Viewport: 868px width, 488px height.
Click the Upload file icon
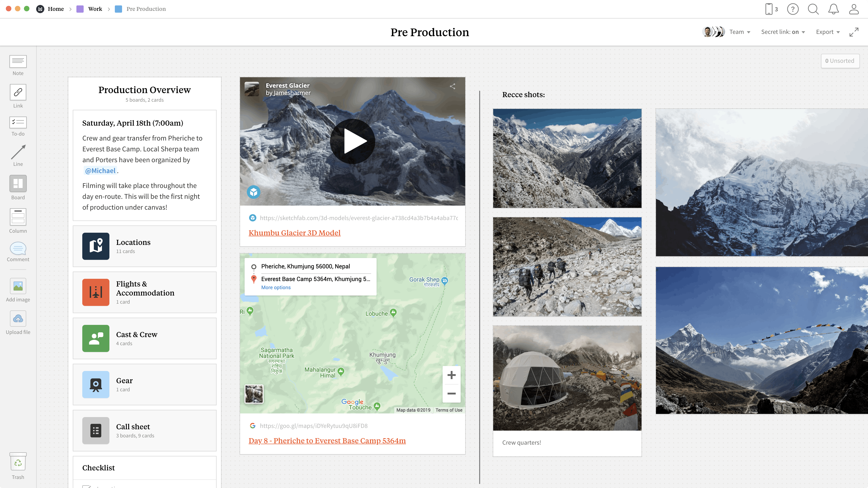tap(18, 319)
